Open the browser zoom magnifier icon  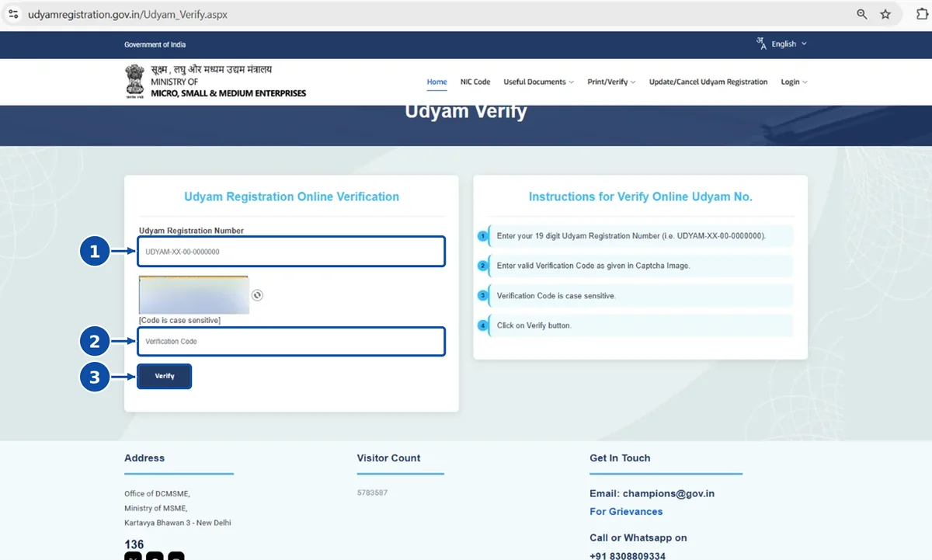[x=862, y=14]
